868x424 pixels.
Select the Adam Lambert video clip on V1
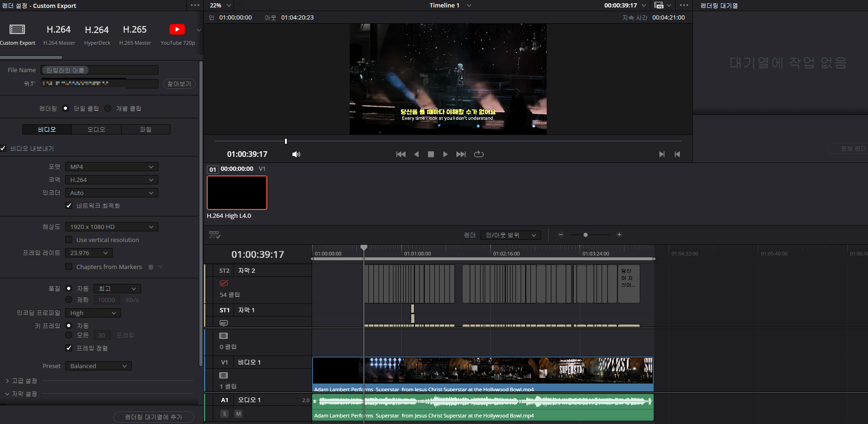483,374
